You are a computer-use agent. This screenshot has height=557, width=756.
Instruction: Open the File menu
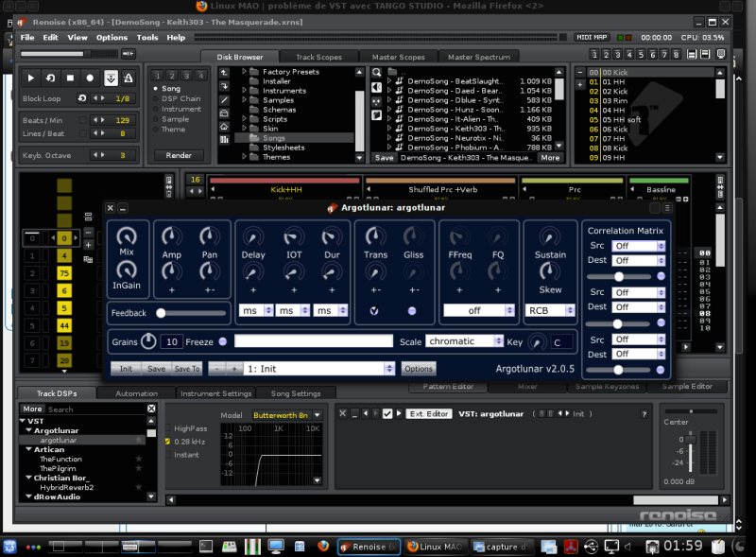27,37
